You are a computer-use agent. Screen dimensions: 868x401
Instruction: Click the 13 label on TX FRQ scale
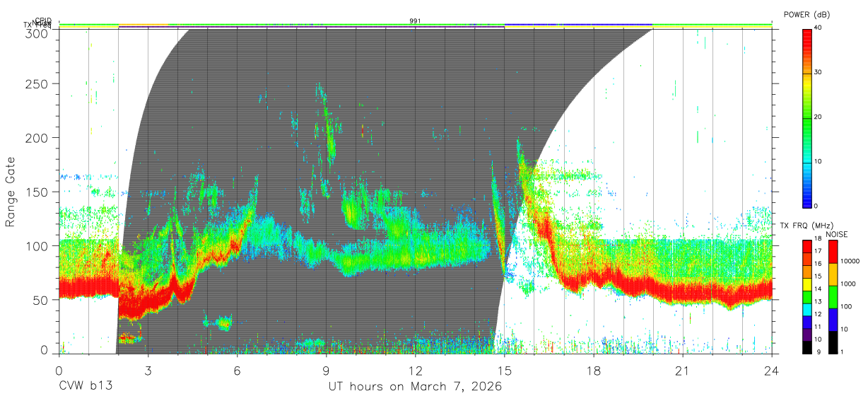[818, 302]
